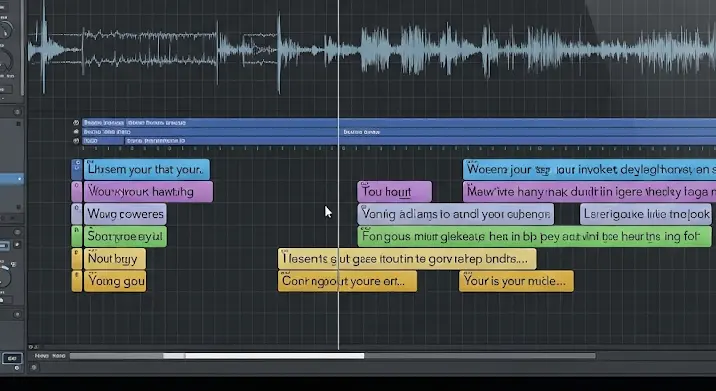Click the large rotary knob in the lower left panel

click(x=4, y=275)
